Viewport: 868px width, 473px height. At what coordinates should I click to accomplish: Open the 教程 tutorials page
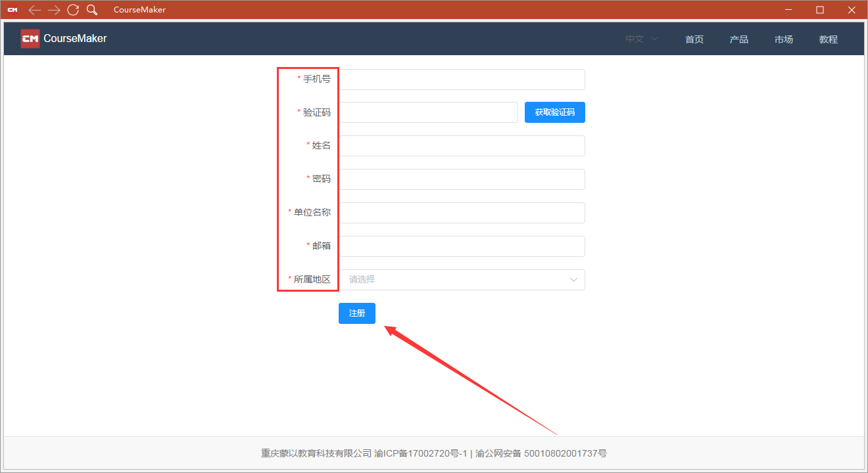pyautogui.click(x=828, y=39)
